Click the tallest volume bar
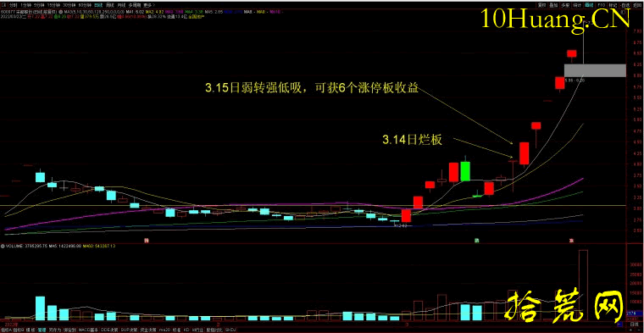Screen dimensions: 644x333 [583, 286]
